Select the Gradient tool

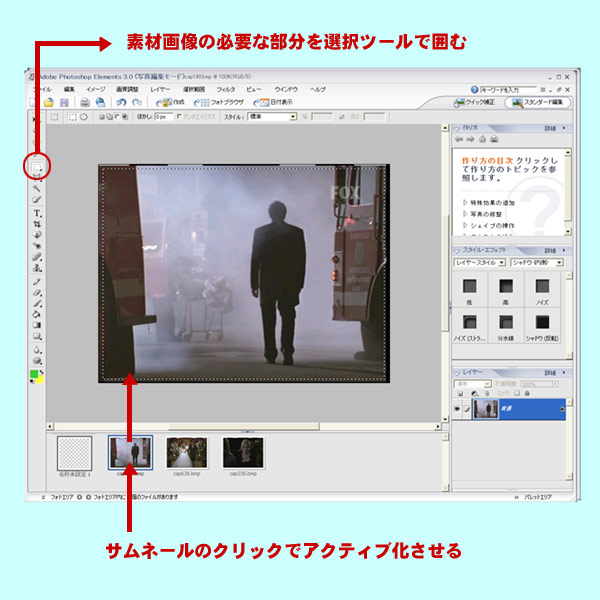pos(37,325)
